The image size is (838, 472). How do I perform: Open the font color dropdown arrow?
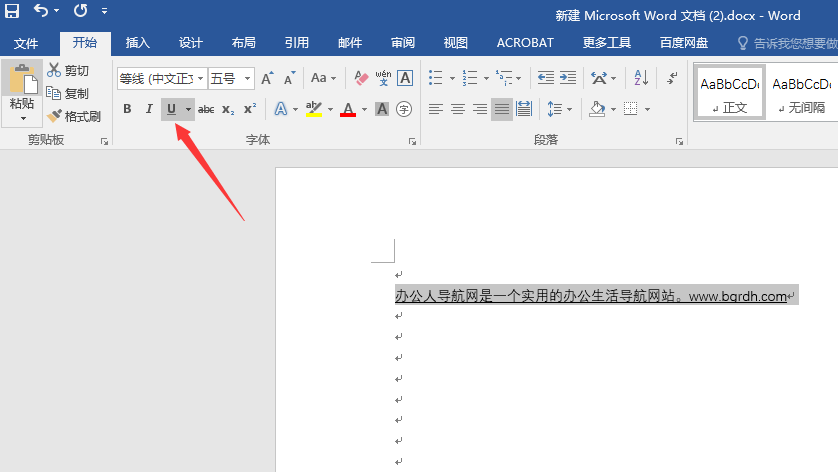364,110
